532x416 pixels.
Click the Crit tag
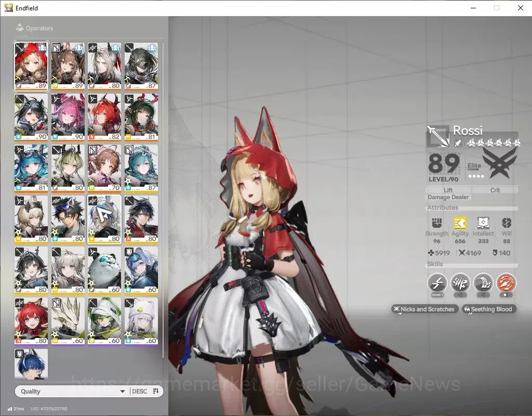point(495,190)
